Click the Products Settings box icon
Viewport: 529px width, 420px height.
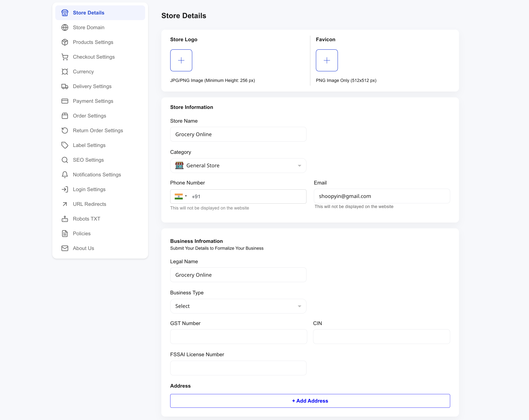65,42
